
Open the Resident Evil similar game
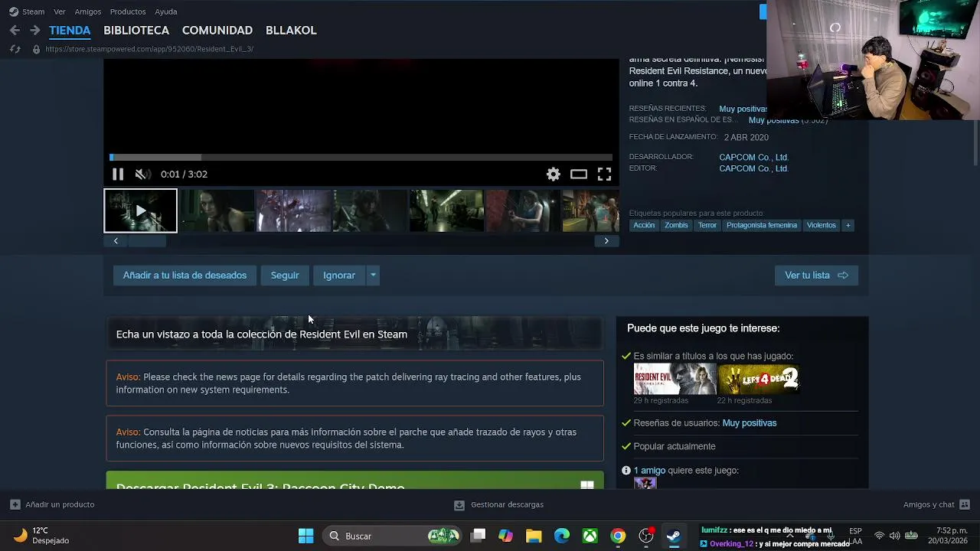(675, 379)
